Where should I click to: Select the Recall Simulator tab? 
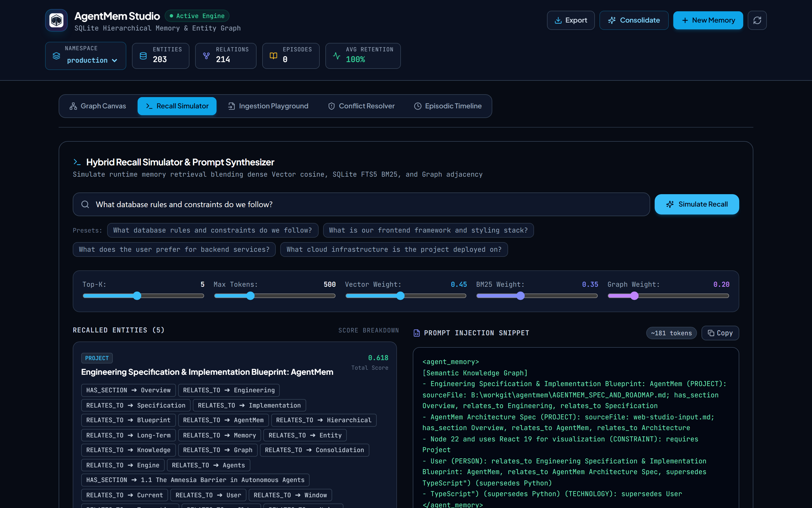click(177, 106)
